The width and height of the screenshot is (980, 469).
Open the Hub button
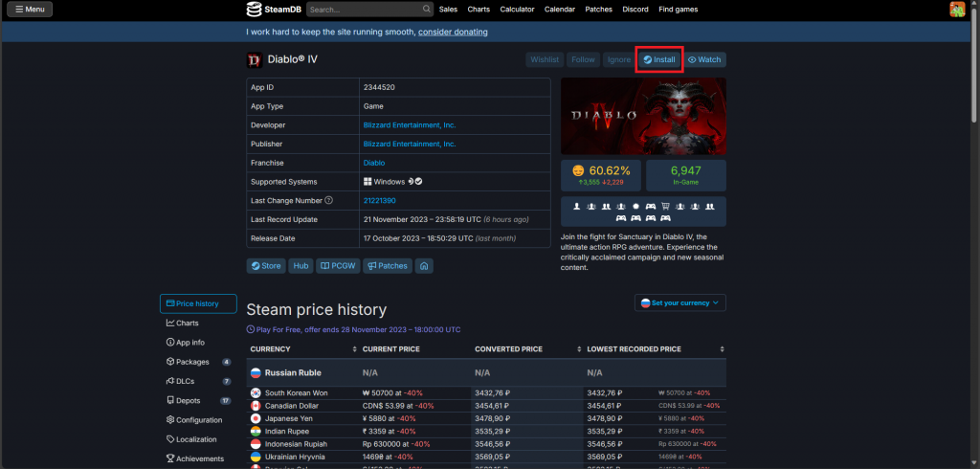[301, 266]
